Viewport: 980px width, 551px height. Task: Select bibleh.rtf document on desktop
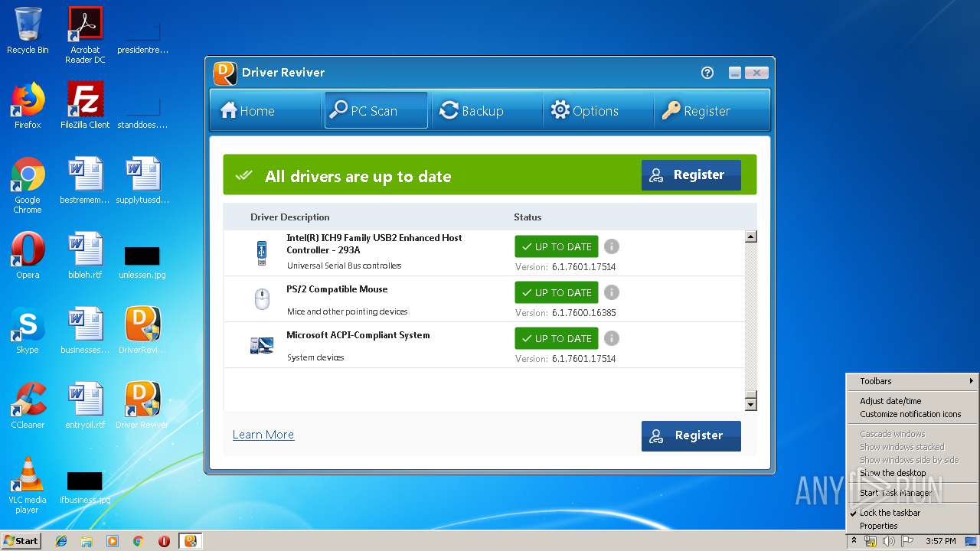[x=85, y=256]
